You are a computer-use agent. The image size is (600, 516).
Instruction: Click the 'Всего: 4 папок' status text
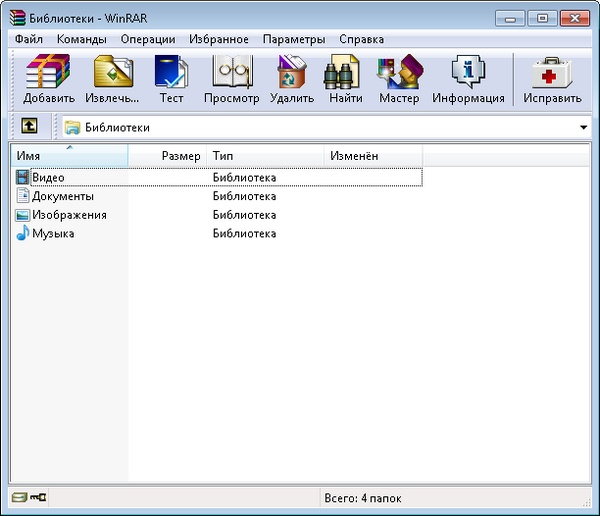363,498
